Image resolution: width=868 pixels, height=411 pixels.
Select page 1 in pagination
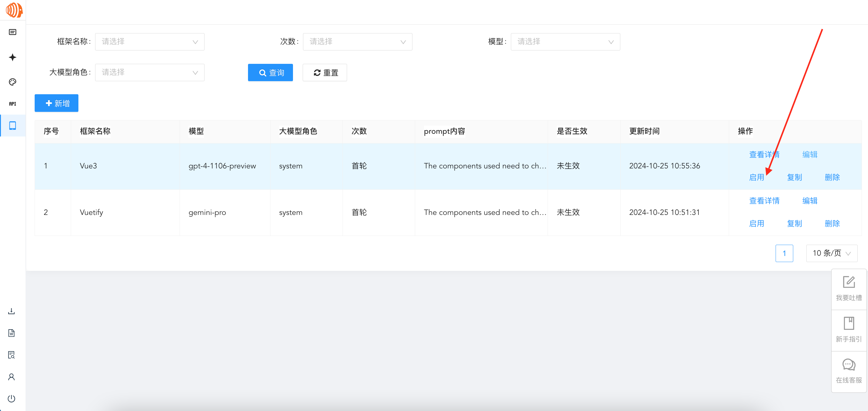(x=784, y=253)
